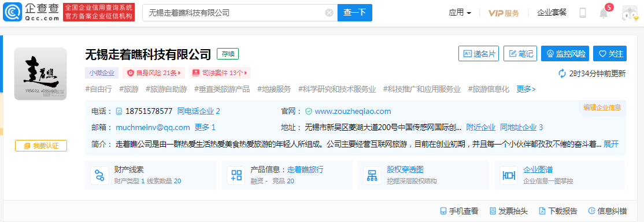644x222 pixels.
Task: Open 走着瞧旅行 product link
Action: [x=305, y=170]
